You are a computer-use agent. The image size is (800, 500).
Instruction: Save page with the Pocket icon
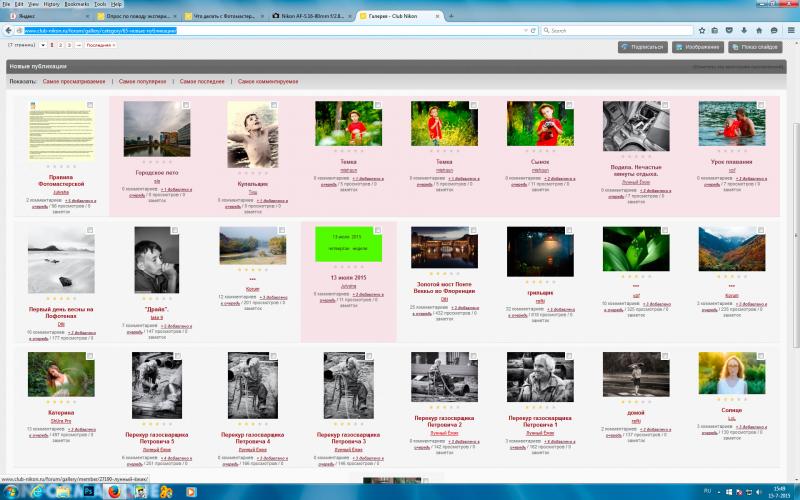point(730,31)
